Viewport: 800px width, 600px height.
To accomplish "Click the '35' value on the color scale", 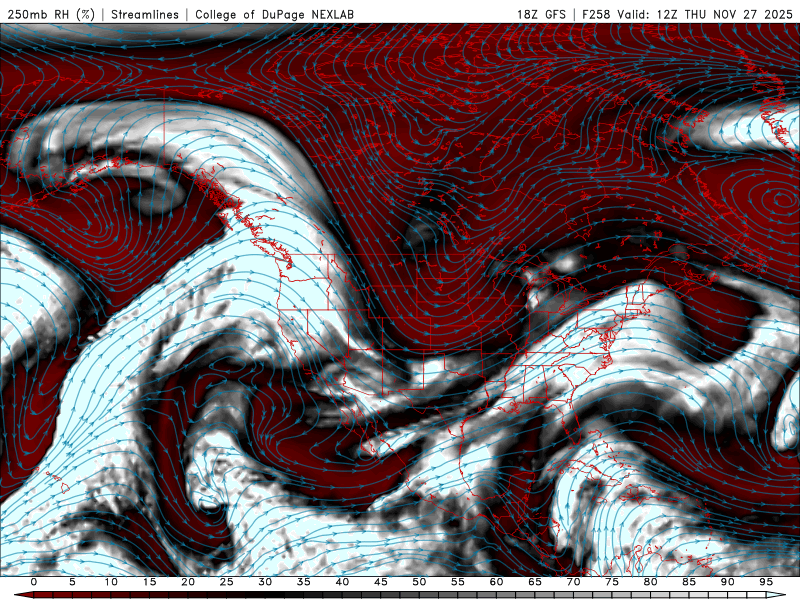I will [304, 582].
